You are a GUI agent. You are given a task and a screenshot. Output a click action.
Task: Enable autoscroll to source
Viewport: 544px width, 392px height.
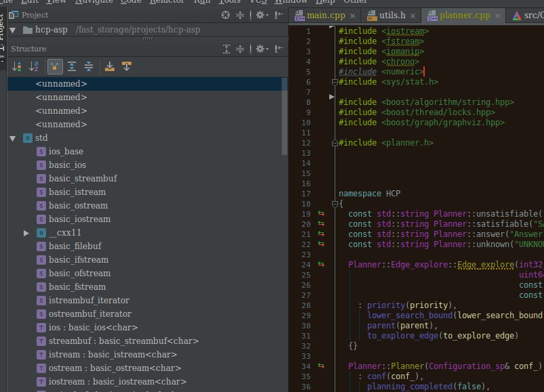(x=110, y=66)
